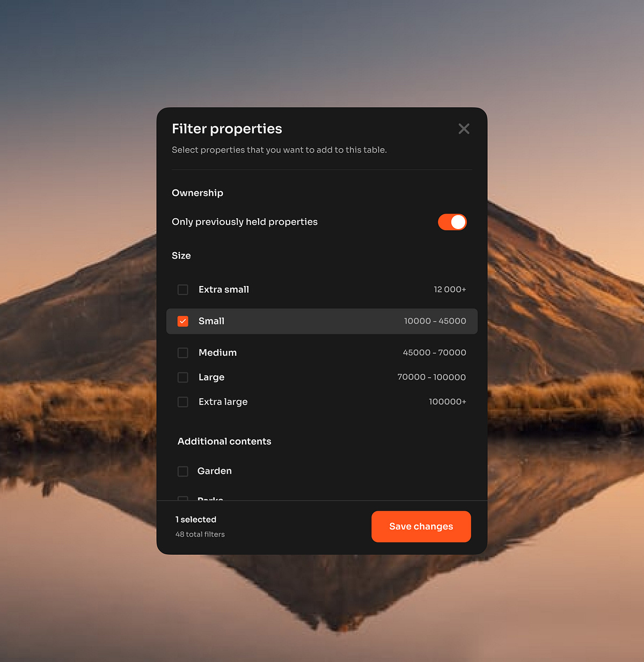Check the Garden additional contents filter

182,471
